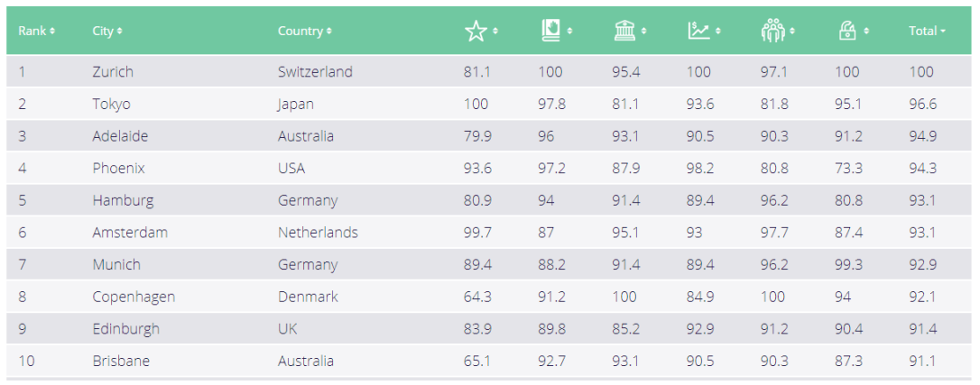This screenshot has height=385, width=980.
Task: Select Netherlands in the Country column
Action: click(318, 233)
